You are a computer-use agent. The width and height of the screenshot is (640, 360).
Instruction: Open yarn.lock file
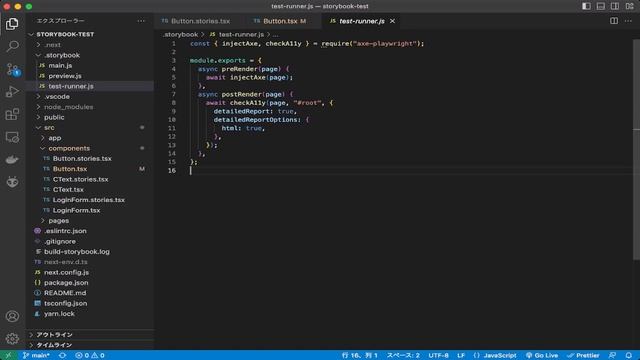click(90, 314)
